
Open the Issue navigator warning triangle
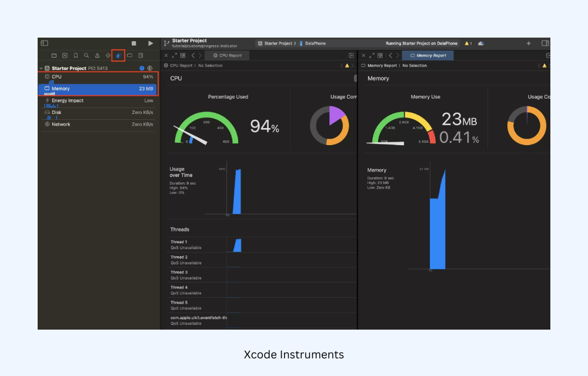(97, 55)
